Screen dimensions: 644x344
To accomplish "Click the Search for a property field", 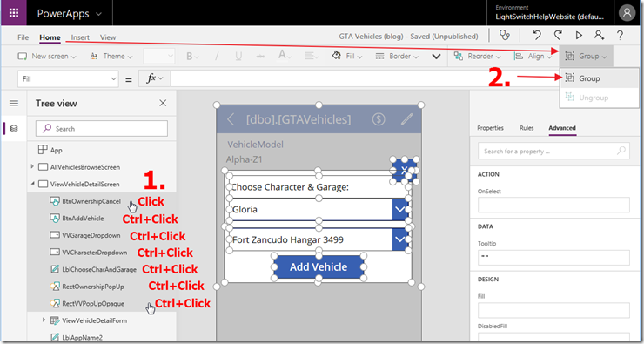I will coord(553,151).
